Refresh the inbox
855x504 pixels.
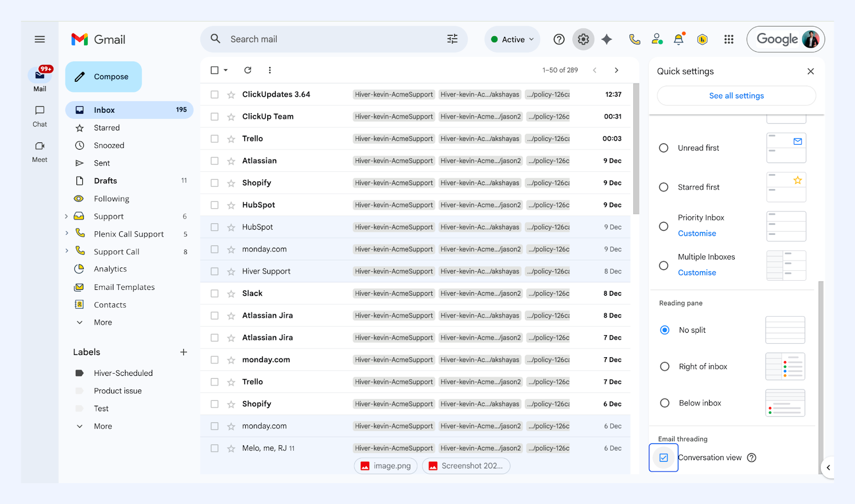pyautogui.click(x=248, y=70)
